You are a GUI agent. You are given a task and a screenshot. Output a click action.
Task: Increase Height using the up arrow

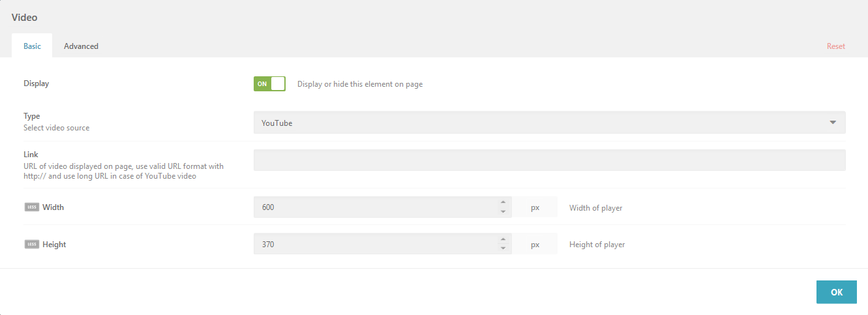[x=503, y=240]
